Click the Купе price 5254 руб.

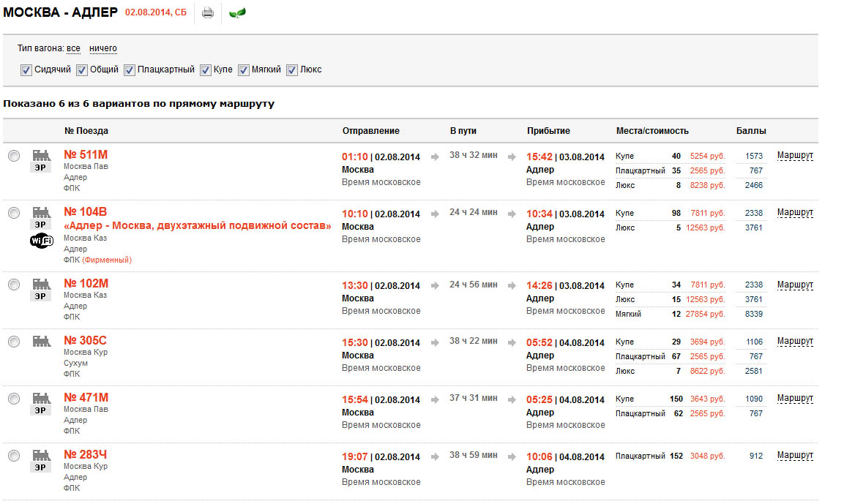(707, 157)
